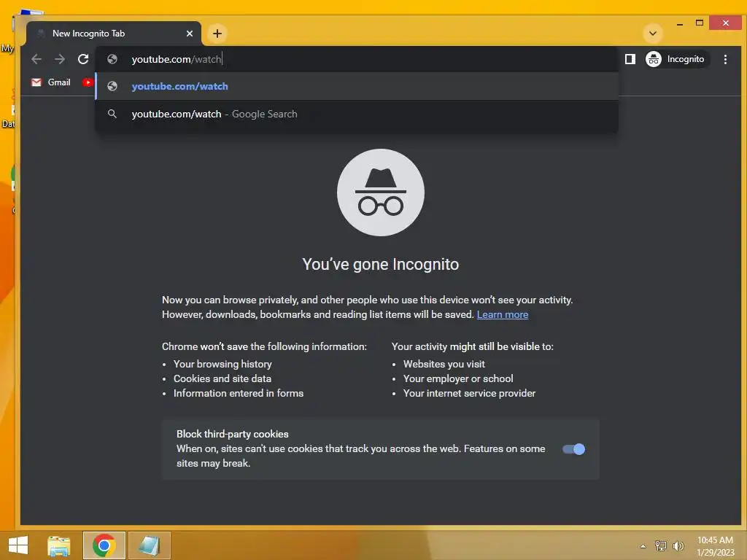Open the Windows Start button

(x=18, y=545)
